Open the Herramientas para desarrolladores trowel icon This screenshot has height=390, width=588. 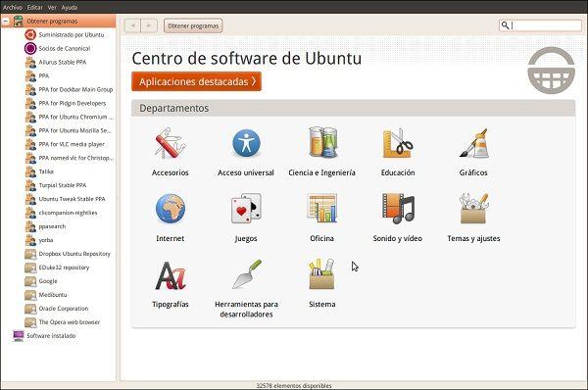pyautogui.click(x=246, y=274)
